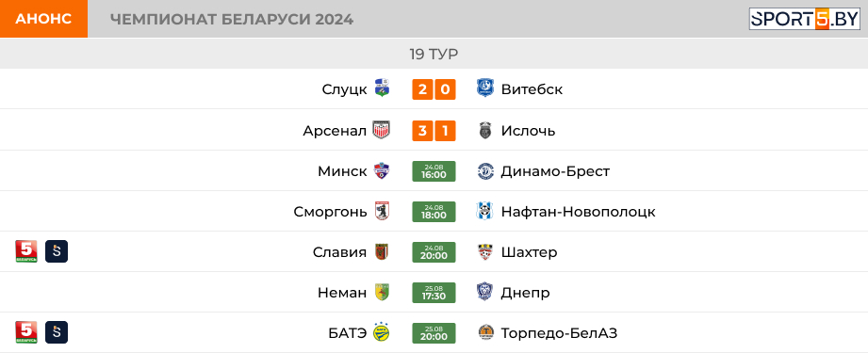This screenshot has width=868, height=353.
Task: Open the Арсенал–Ислочь 3:1 score
Action: click(x=434, y=131)
